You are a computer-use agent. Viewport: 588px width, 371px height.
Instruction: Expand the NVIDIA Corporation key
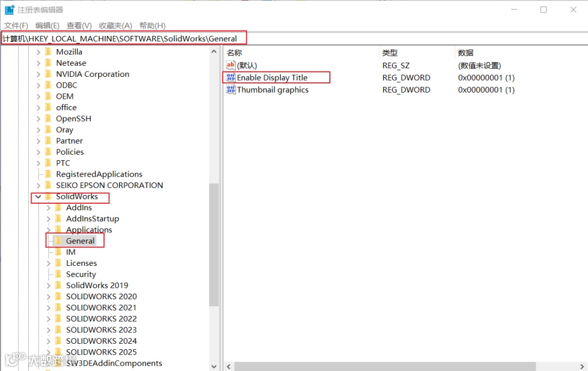38,74
